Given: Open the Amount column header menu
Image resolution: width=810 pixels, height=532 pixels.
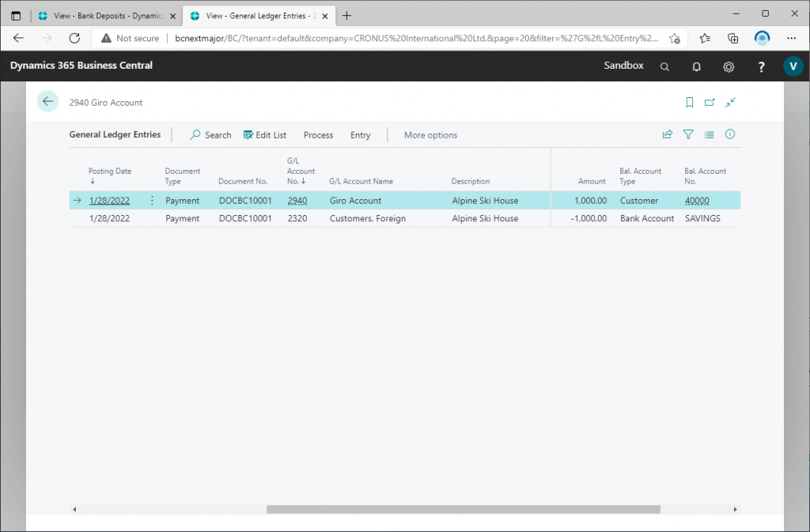Looking at the screenshot, I should coord(592,181).
